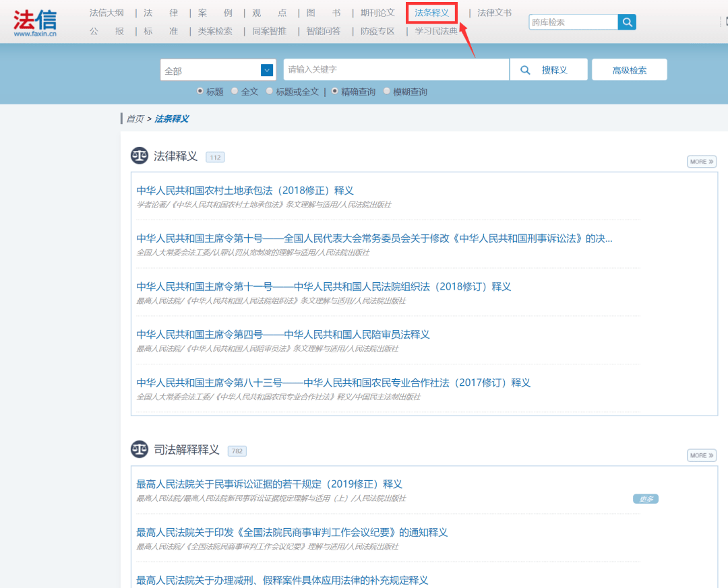
Task: Click the 更多 expander tag
Action: click(x=645, y=499)
